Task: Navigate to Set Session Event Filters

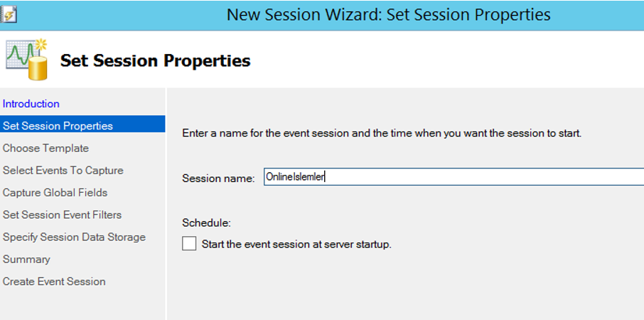Action: click(x=62, y=215)
